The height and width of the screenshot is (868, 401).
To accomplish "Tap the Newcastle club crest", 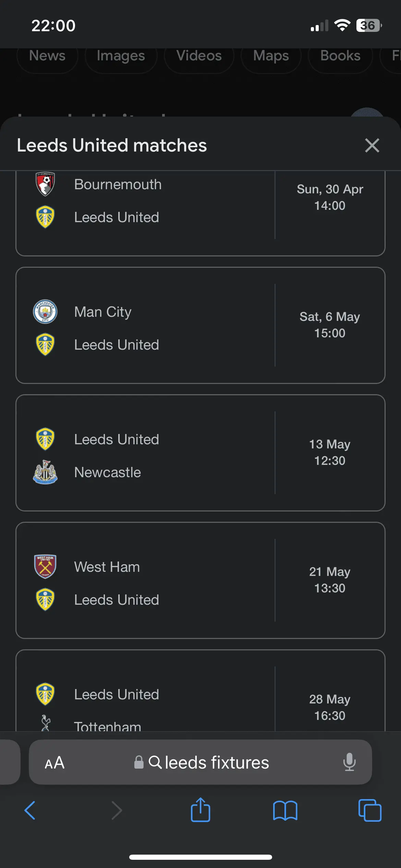I will (45, 472).
